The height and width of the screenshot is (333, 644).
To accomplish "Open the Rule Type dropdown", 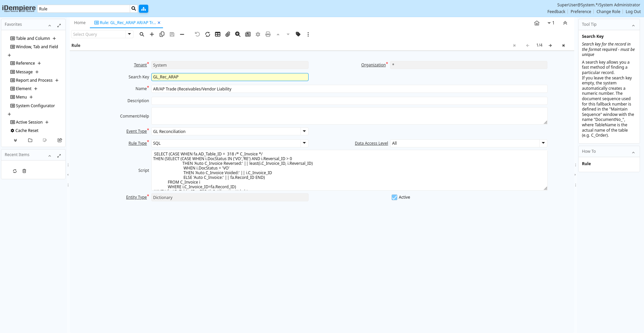I will coord(304,143).
